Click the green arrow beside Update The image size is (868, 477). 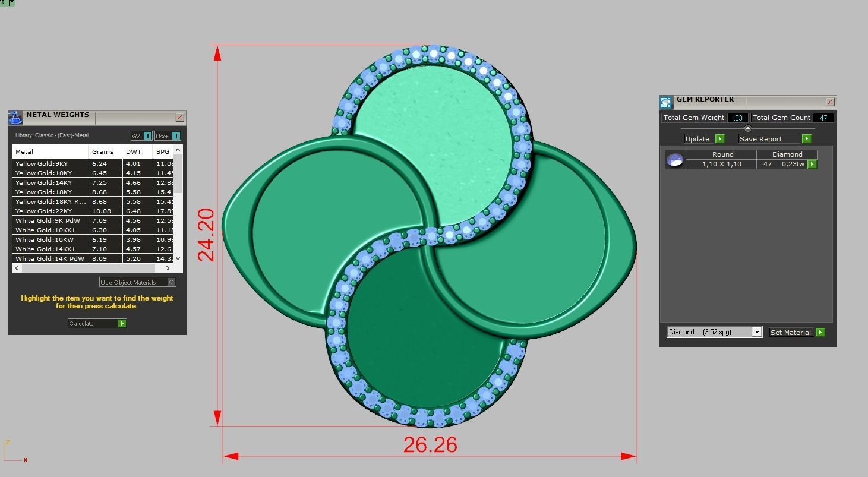[719, 138]
